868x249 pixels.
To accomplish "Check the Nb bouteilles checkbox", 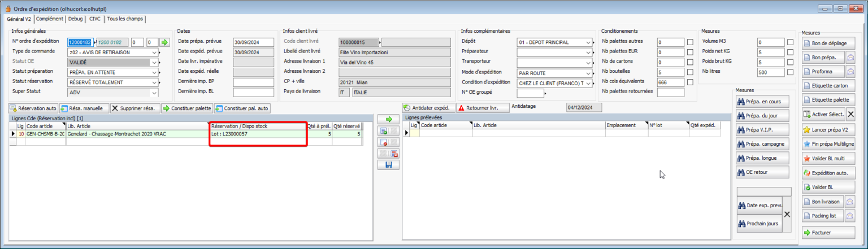I will (690, 72).
